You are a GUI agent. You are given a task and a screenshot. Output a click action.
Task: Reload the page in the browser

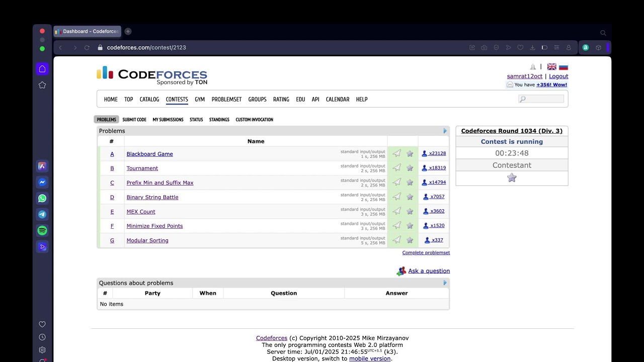(x=87, y=48)
